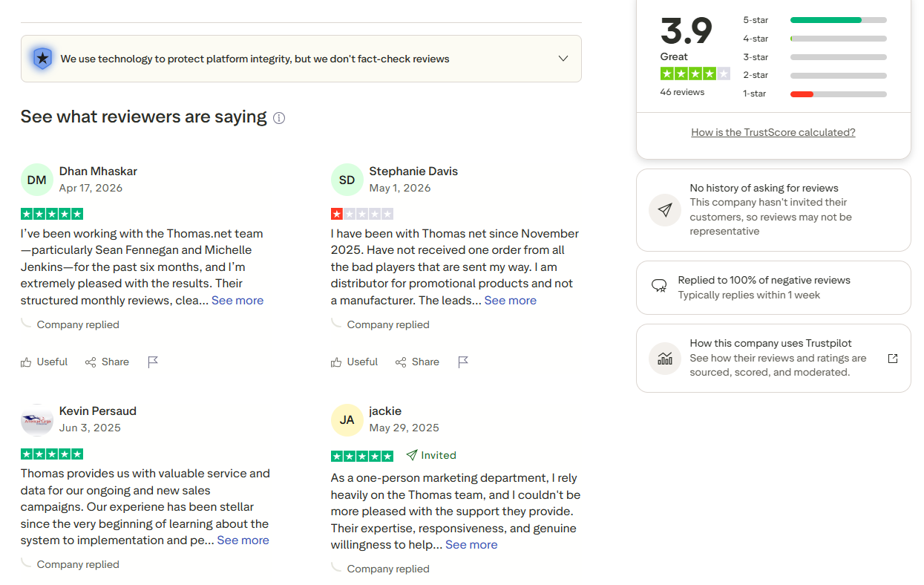Image resolution: width=924 pixels, height=585 pixels.
Task: Click the 'Apr 17, 2026' review date
Action: coord(91,189)
